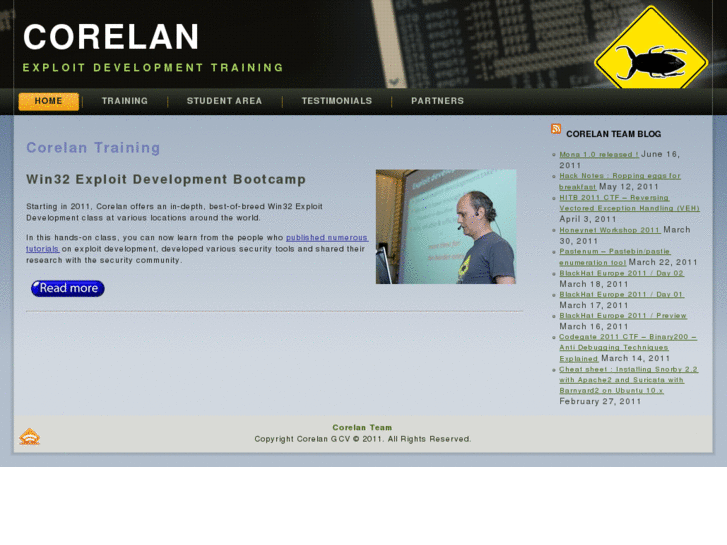This screenshot has height=545, width=727.
Task: Click 'CORELAN TEAM BLOG' sidebar heading
Action: [613, 134]
